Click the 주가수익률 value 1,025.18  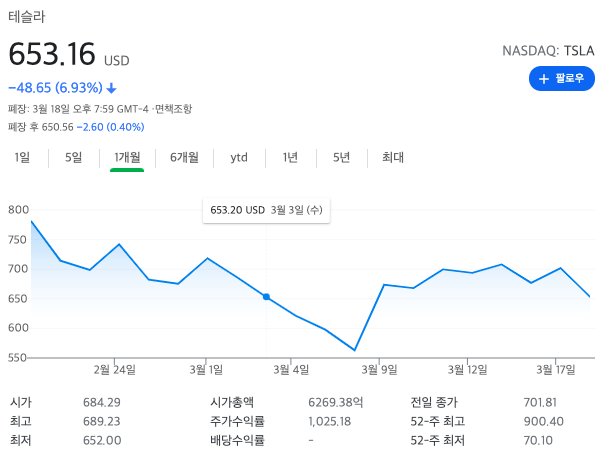(x=330, y=421)
